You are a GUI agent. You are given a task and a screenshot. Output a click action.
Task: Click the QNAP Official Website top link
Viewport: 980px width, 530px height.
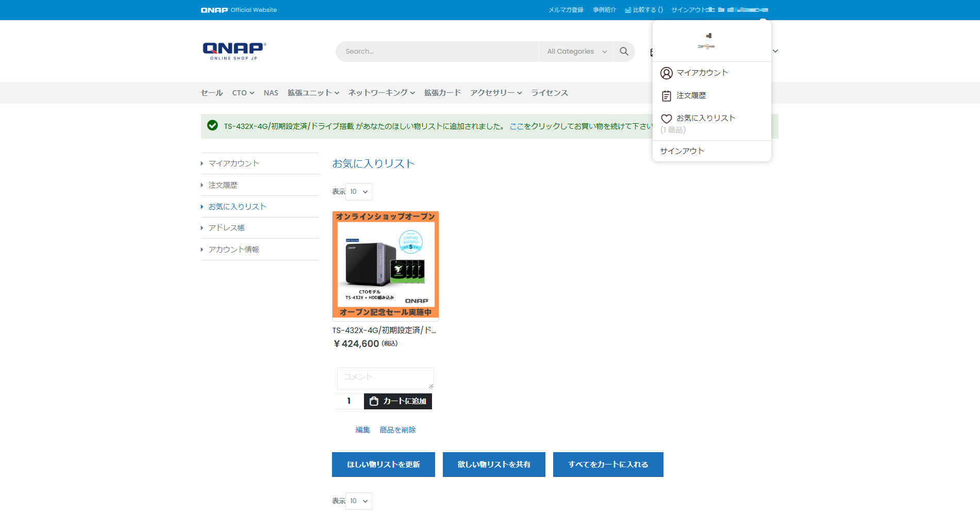pos(239,10)
